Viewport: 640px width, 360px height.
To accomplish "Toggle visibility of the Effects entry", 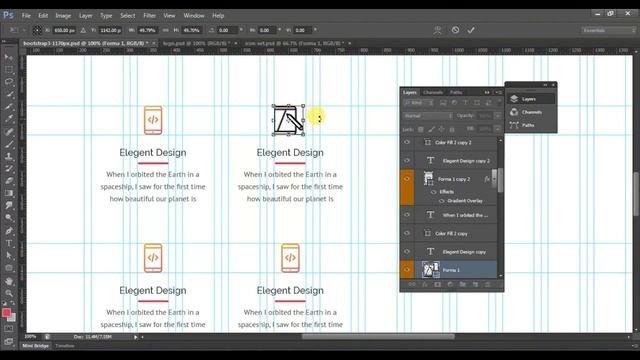I will click(433, 192).
